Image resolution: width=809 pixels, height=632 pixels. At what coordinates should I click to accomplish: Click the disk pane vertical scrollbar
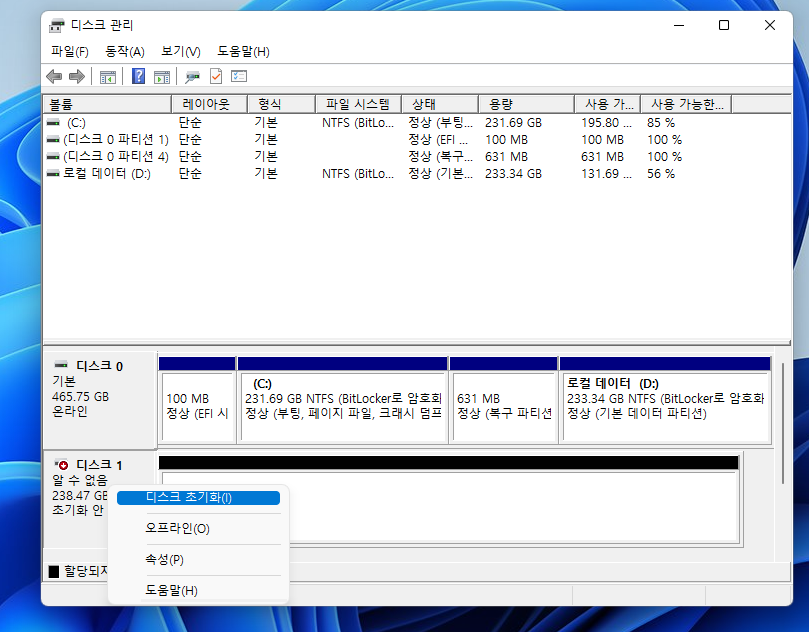point(783,423)
